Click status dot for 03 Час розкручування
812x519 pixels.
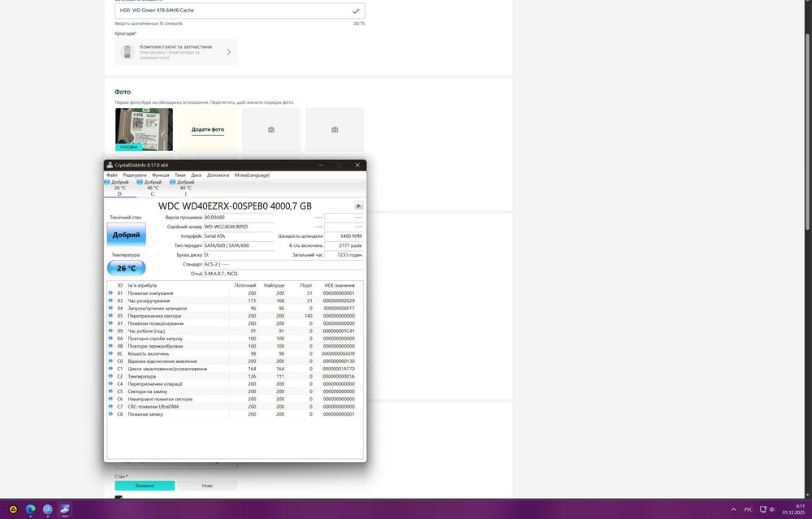[x=110, y=301]
